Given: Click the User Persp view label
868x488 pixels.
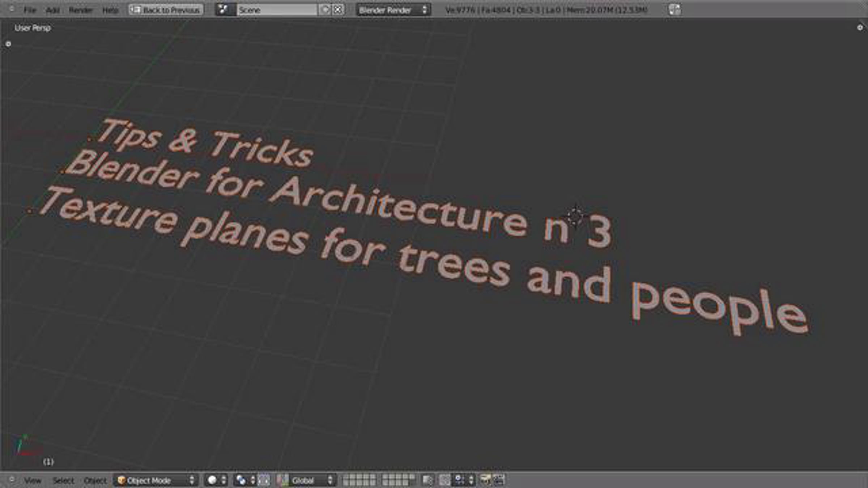Looking at the screenshot, I should click(x=33, y=28).
